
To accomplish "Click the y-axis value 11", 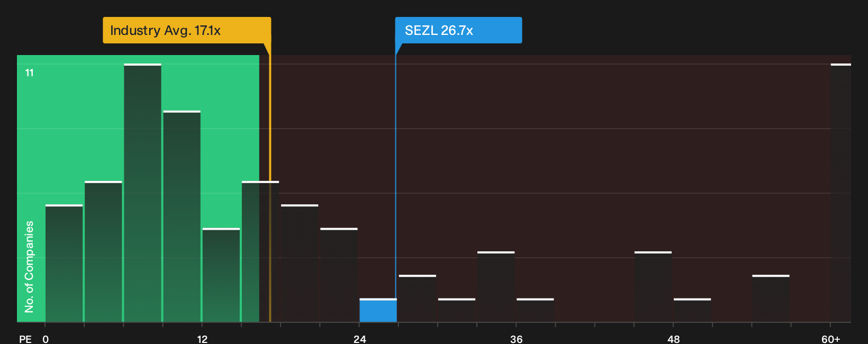I will (30, 73).
